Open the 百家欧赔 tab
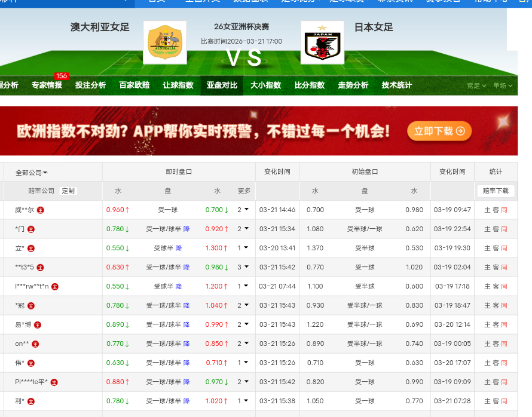The width and height of the screenshot is (532, 417). point(134,85)
